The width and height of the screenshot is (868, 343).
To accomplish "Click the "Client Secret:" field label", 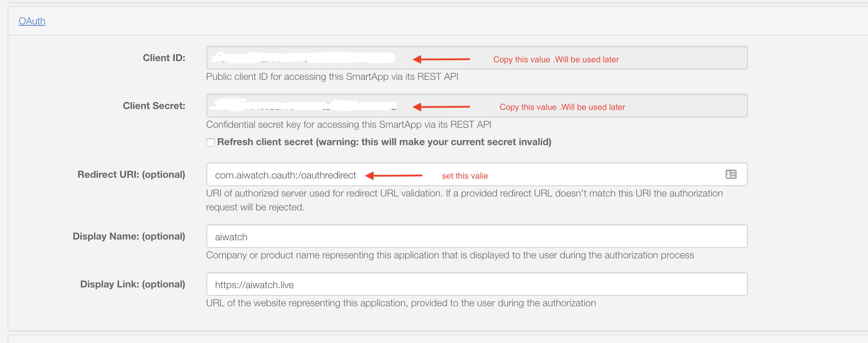I will [x=154, y=106].
